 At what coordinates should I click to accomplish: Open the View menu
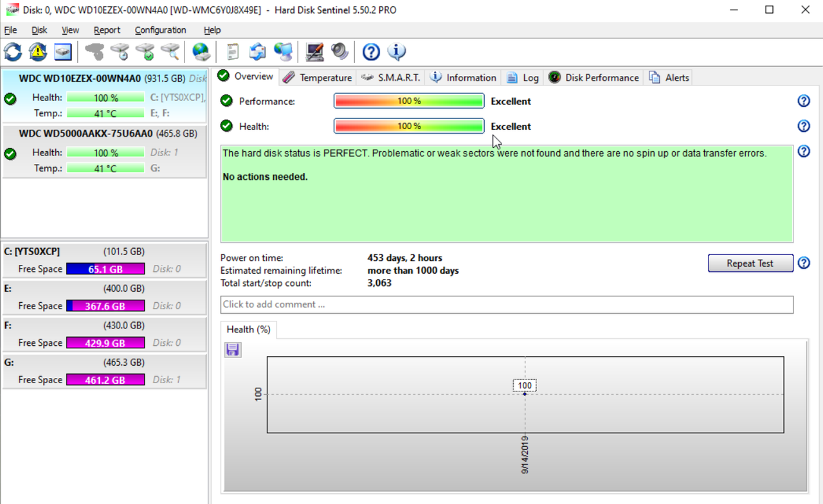click(x=70, y=30)
